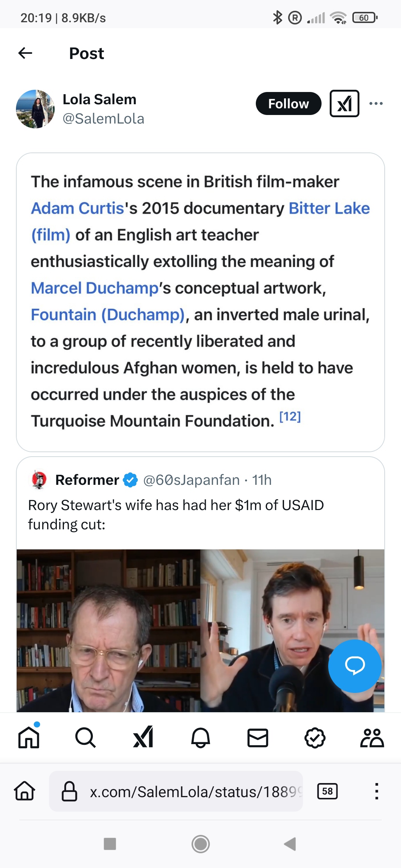Go to the X Home tab
The width and height of the screenshot is (401, 868).
click(29, 737)
